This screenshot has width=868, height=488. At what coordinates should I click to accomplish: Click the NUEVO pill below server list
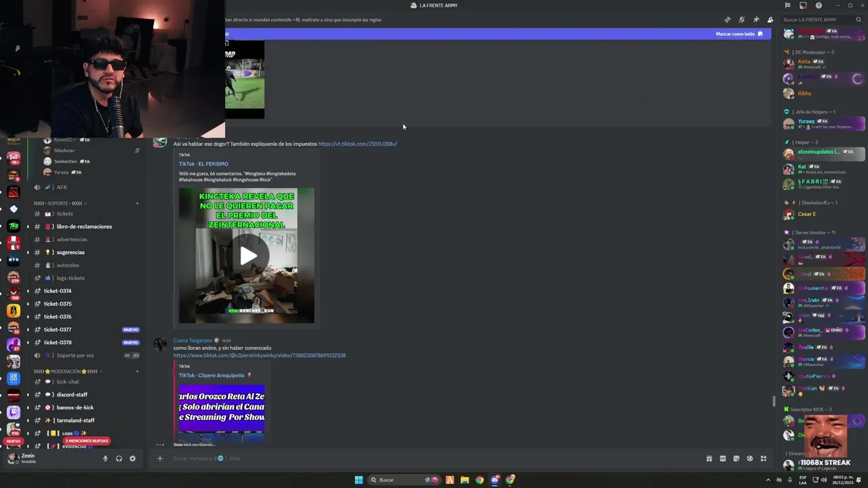(x=14, y=441)
